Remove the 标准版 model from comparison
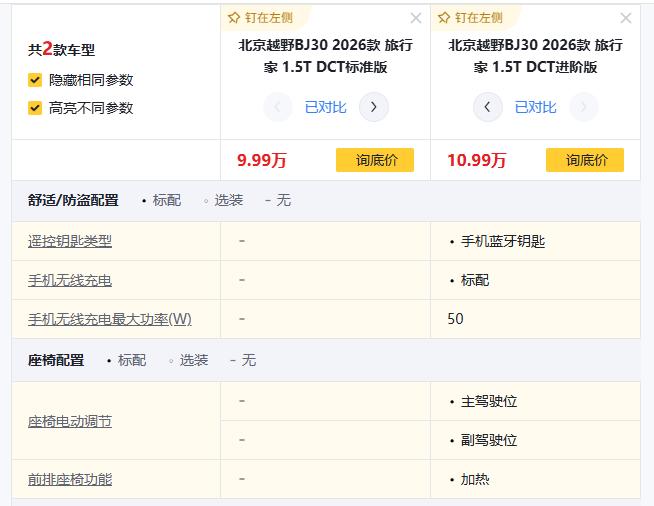 point(416,18)
